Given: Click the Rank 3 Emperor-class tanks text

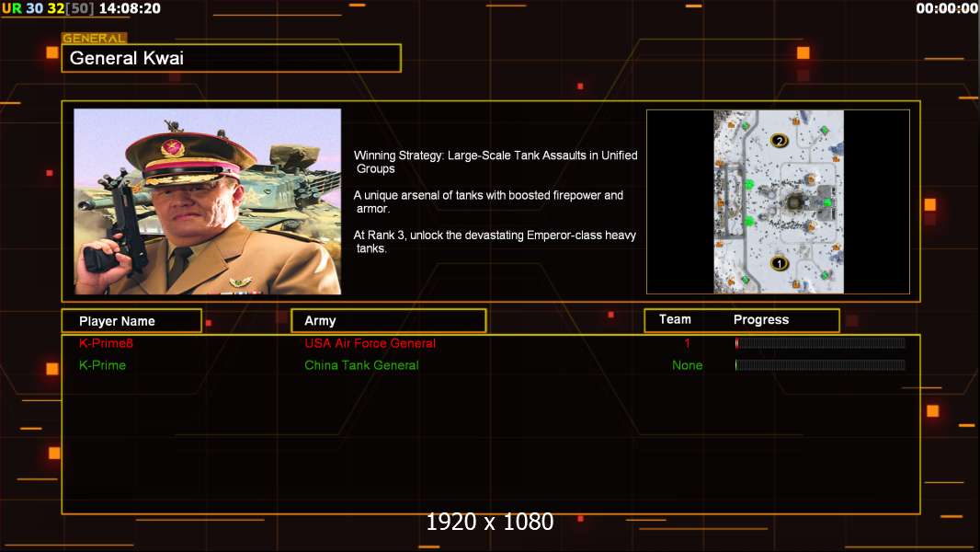Looking at the screenshot, I should click(x=495, y=242).
